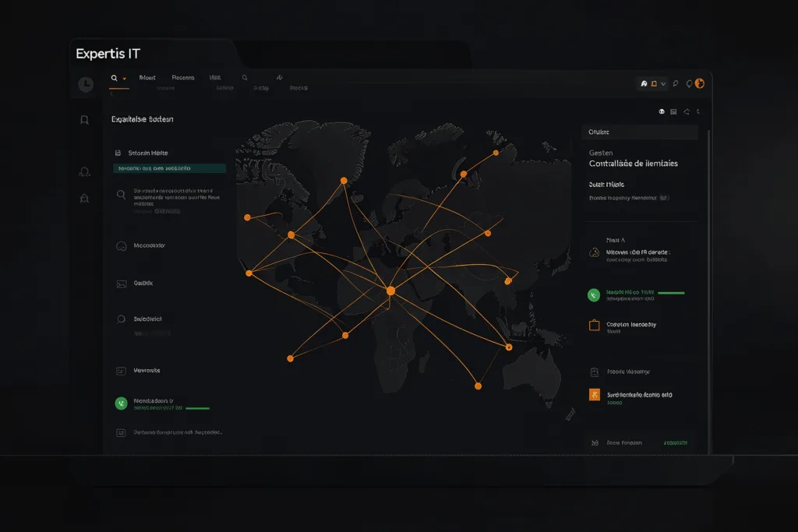The height and width of the screenshot is (532, 798).
Task: Switch to the card view icon above the right panel
Action: point(673,112)
